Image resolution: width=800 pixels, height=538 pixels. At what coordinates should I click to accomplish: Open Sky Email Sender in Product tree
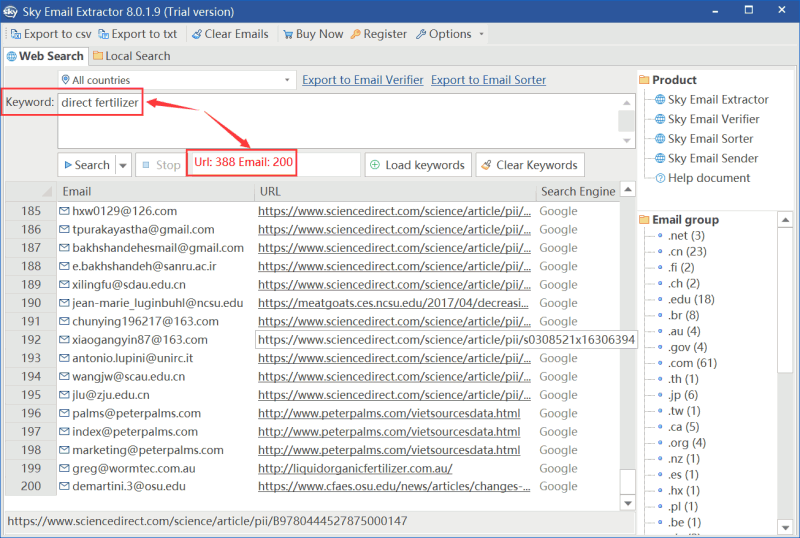[713, 158]
